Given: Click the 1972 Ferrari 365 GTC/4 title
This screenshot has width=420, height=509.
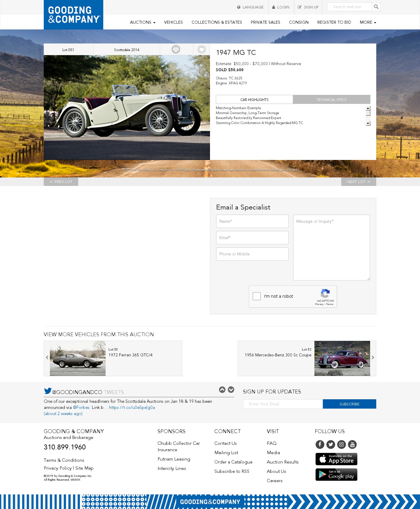Looking at the screenshot, I should (x=131, y=355).
